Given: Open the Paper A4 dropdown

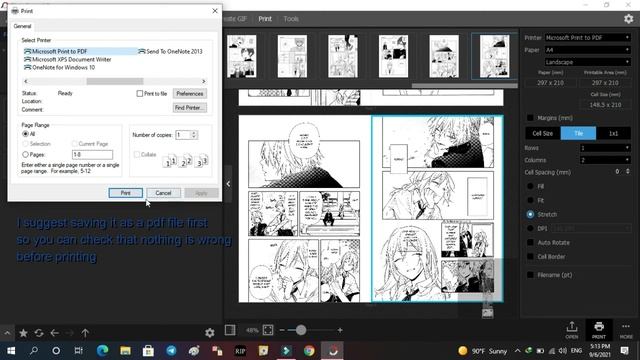Looking at the screenshot, I should pyautogui.click(x=587, y=50).
